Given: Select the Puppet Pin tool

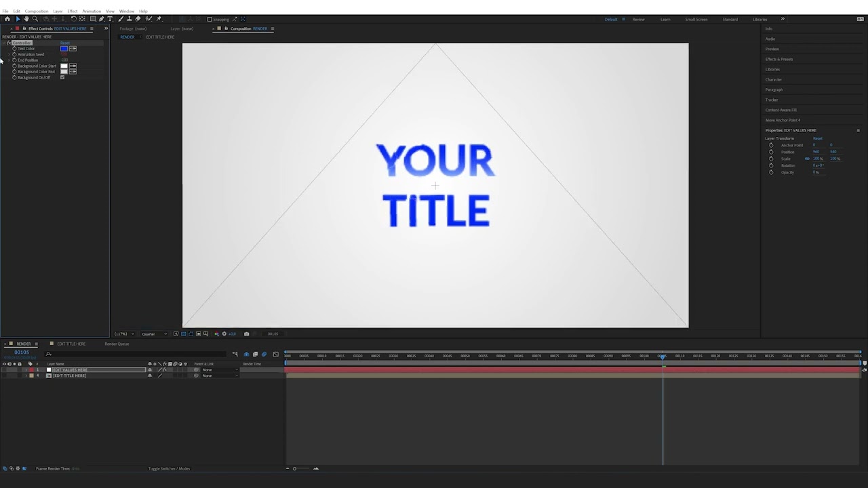Looking at the screenshot, I should [159, 19].
